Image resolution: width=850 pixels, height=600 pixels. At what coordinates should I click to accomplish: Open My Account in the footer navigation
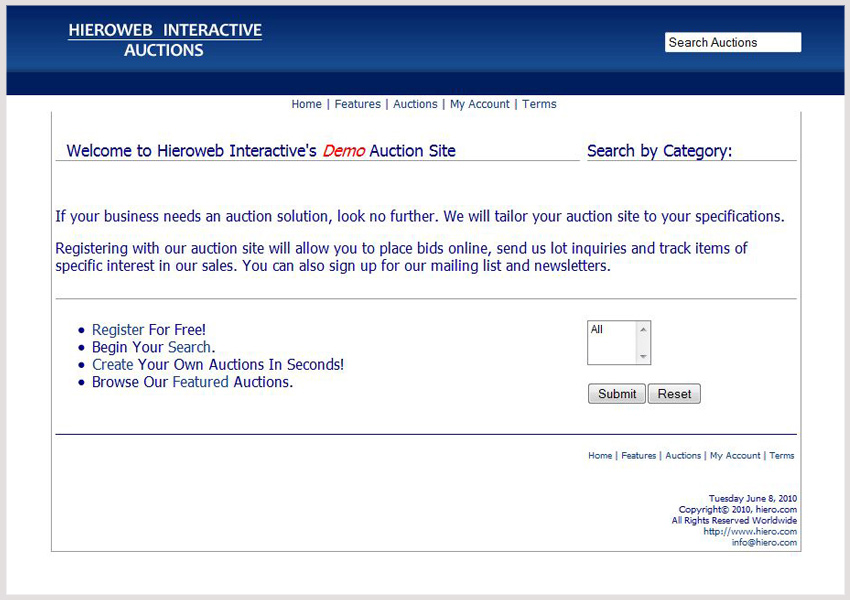735,456
